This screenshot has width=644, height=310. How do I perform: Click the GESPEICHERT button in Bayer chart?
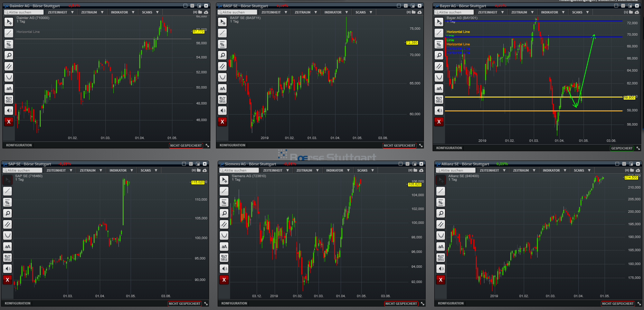tap(622, 148)
